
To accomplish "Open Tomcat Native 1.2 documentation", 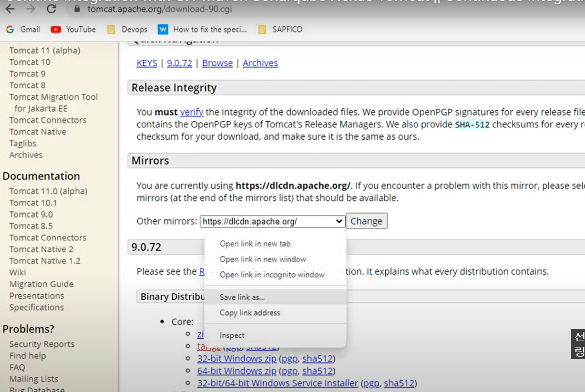I will coord(45,261).
